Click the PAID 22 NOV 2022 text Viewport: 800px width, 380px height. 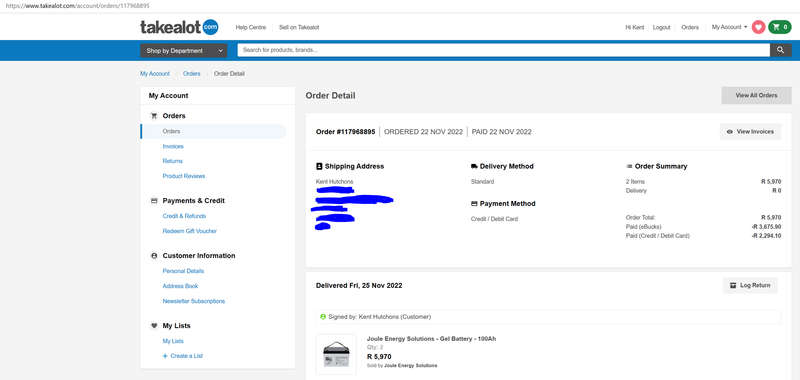click(502, 132)
